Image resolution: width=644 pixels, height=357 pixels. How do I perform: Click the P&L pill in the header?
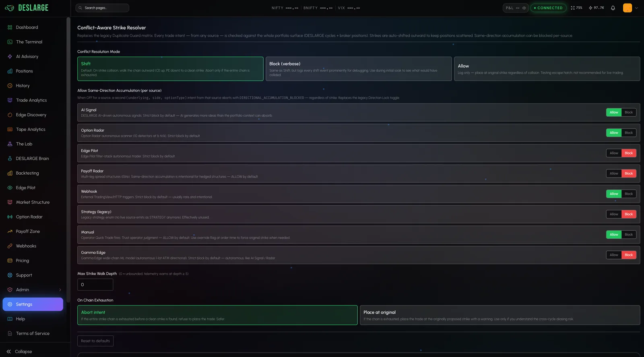coord(516,8)
